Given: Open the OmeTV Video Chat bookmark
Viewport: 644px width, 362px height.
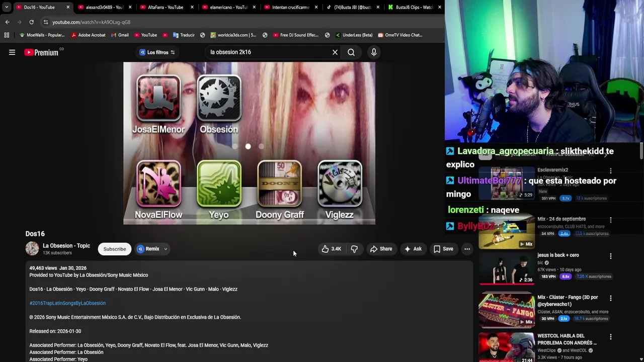Looking at the screenshot, I should point(399,35).
